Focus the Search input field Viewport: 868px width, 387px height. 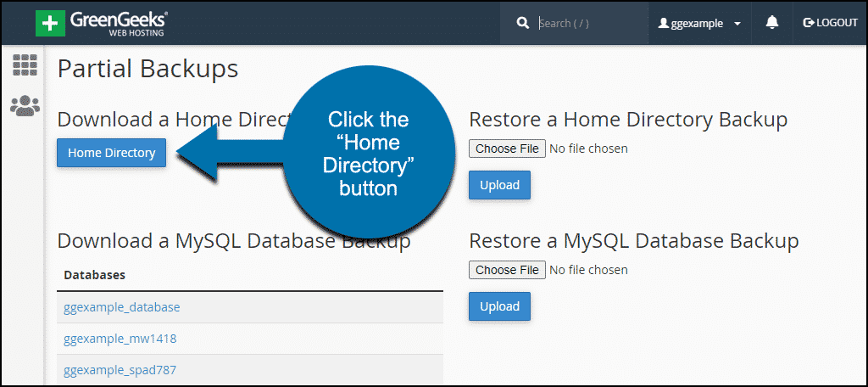[x=585, y=23]
